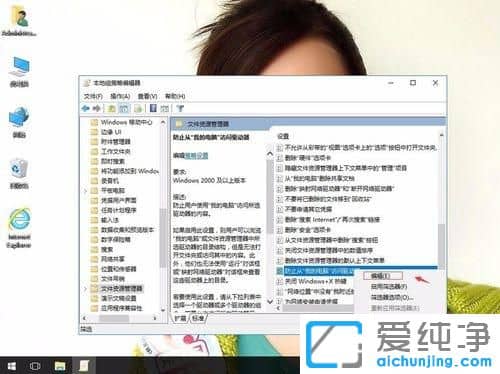Image resolution: width=500 pixels, height=374 pixels.
Task: Open the Windows Start button
Action: (x=11, y=366)
